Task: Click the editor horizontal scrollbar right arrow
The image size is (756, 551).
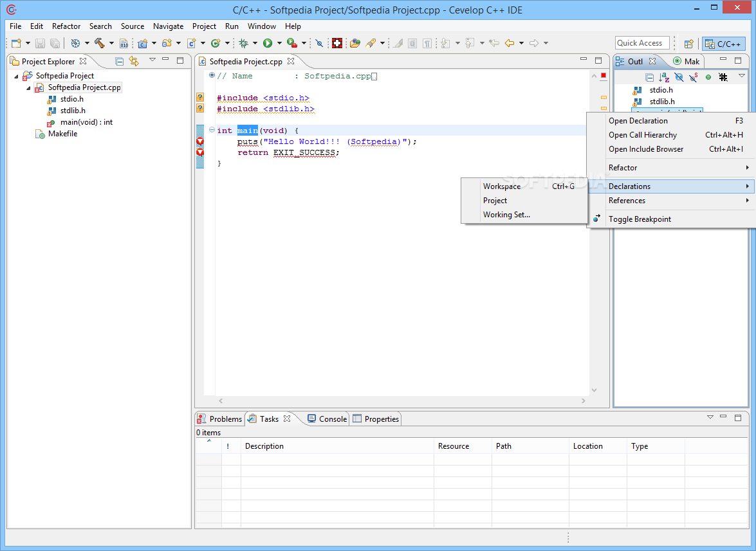Action: [x=583, y=401]
